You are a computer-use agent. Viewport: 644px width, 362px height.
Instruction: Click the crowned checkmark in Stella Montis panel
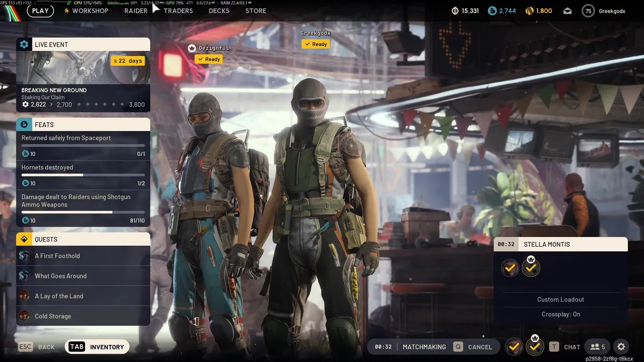[x=531, y=267]
